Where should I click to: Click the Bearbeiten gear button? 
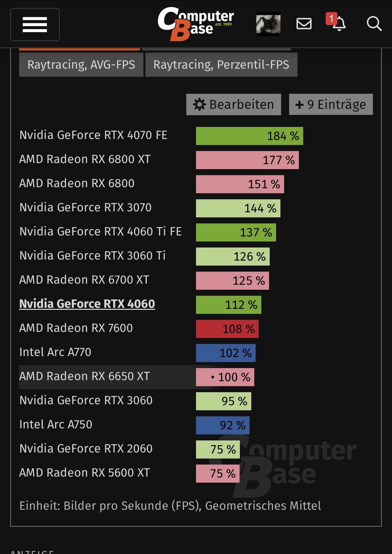tap(234, 105)
